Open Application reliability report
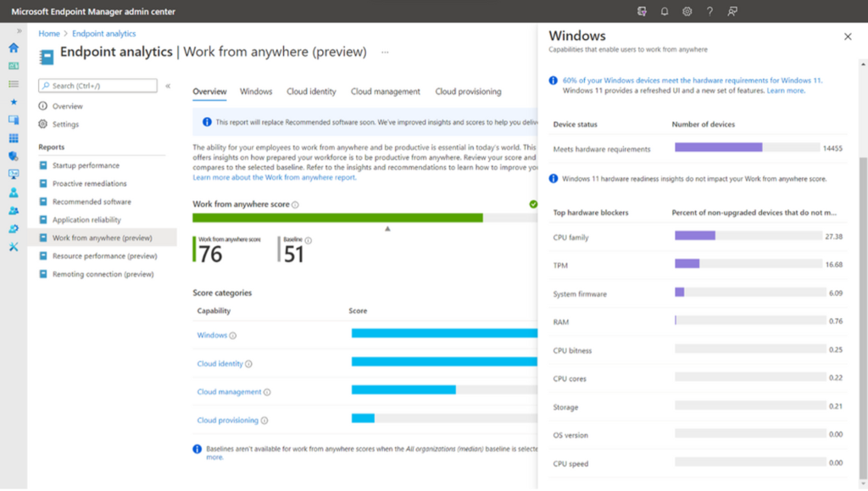868x491 pixels. (x=86, y=220)
